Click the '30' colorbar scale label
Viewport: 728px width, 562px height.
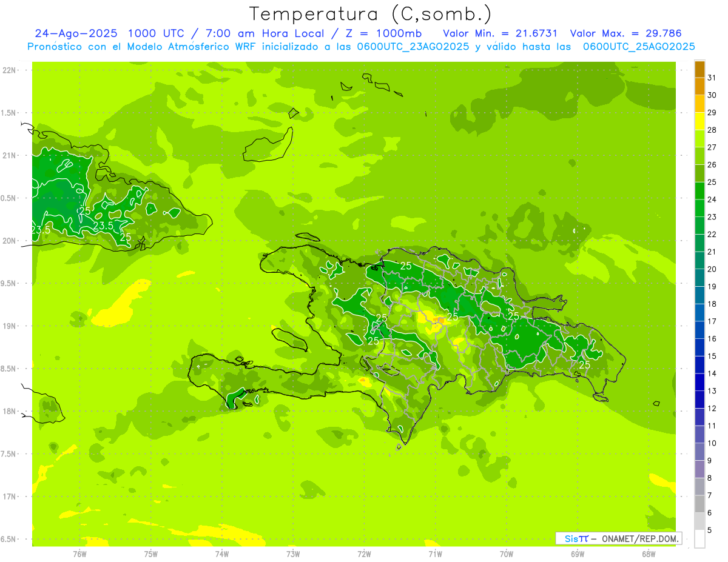tap(712, 95)
